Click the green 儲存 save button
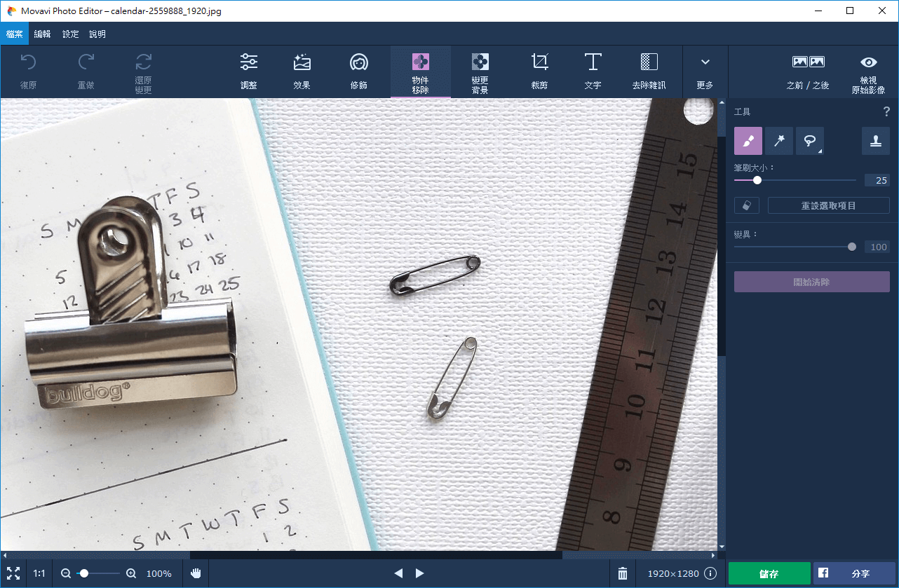This screenshot has height=588, width=899. tap(769, 573)
